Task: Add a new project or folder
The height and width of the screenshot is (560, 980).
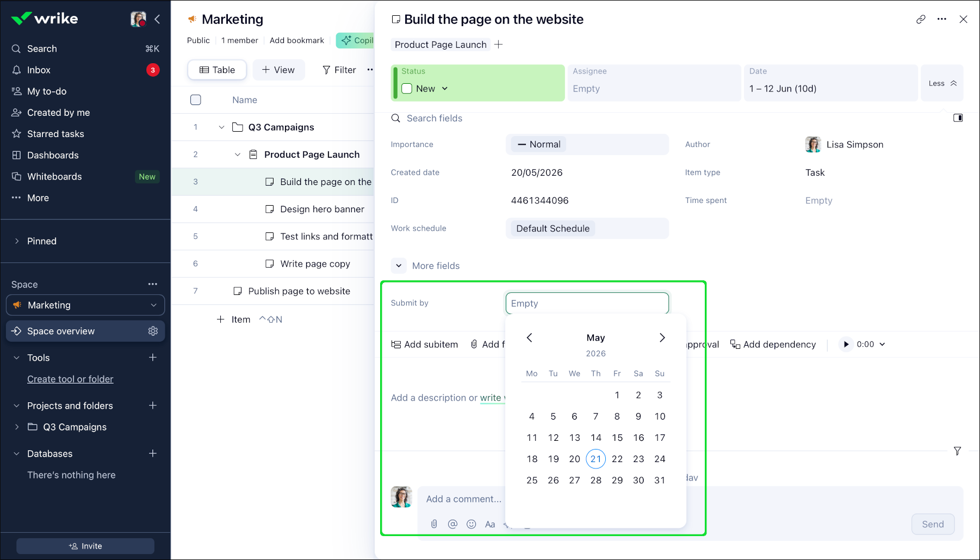Action: point(153,405)
